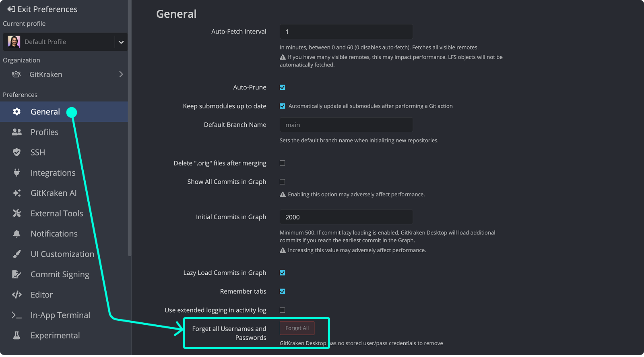
Task: Click the Notifications bell icon
Action: pos(17,233)
